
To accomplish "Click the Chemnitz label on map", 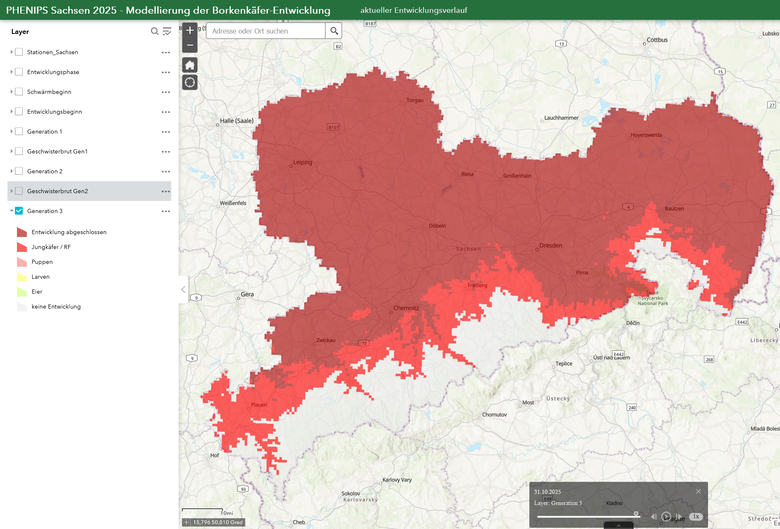I will (406, 308).
